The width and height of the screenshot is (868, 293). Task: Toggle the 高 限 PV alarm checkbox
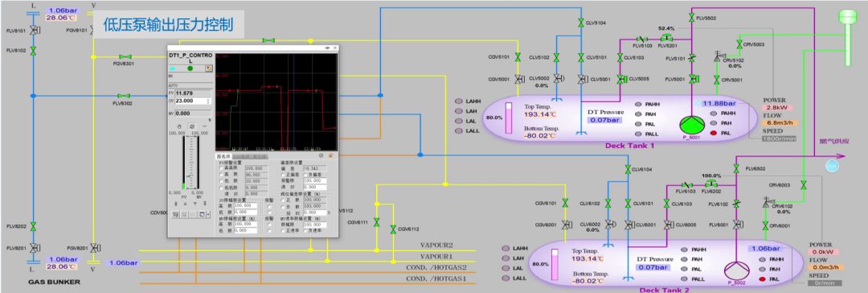tap(221, 174)
